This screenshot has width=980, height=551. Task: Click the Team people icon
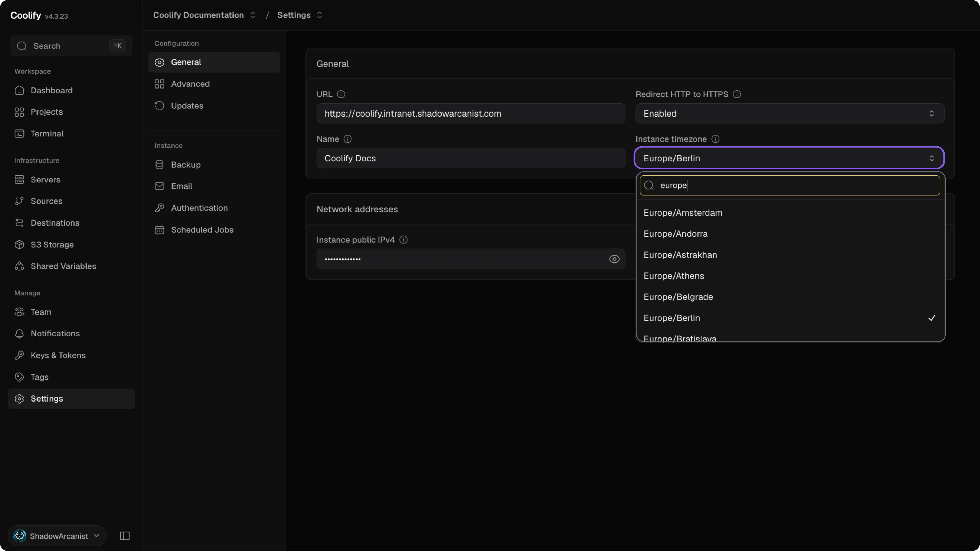coord(19,312)
